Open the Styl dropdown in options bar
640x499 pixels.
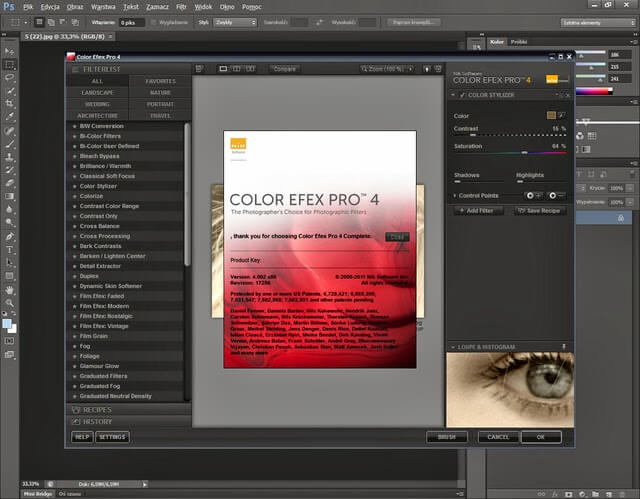pos(235,22)
